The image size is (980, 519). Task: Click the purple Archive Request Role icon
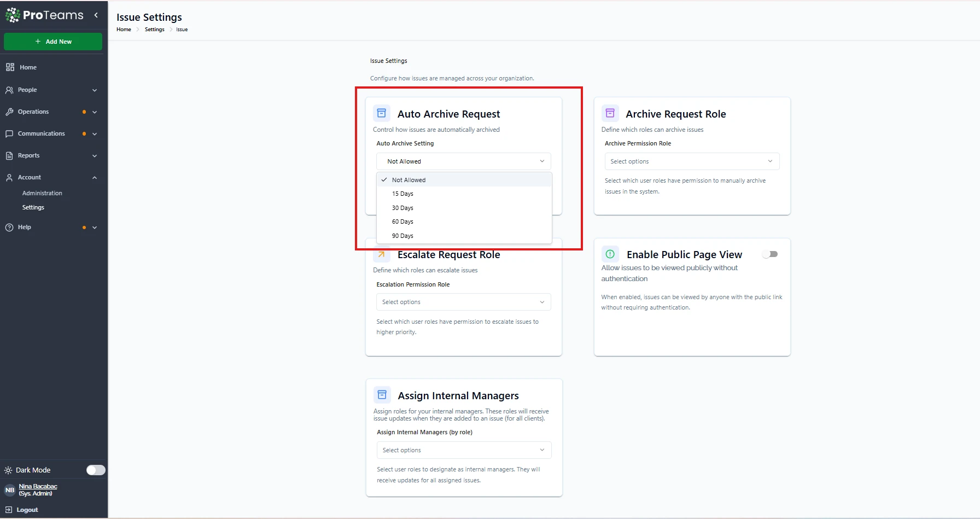[610, 113]
